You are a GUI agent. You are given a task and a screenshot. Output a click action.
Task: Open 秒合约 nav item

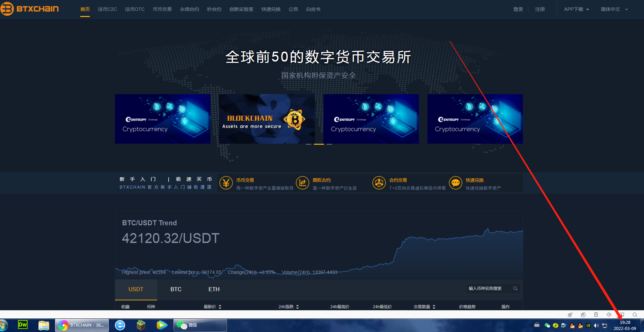pyautogui.click(x=214, y=9)
